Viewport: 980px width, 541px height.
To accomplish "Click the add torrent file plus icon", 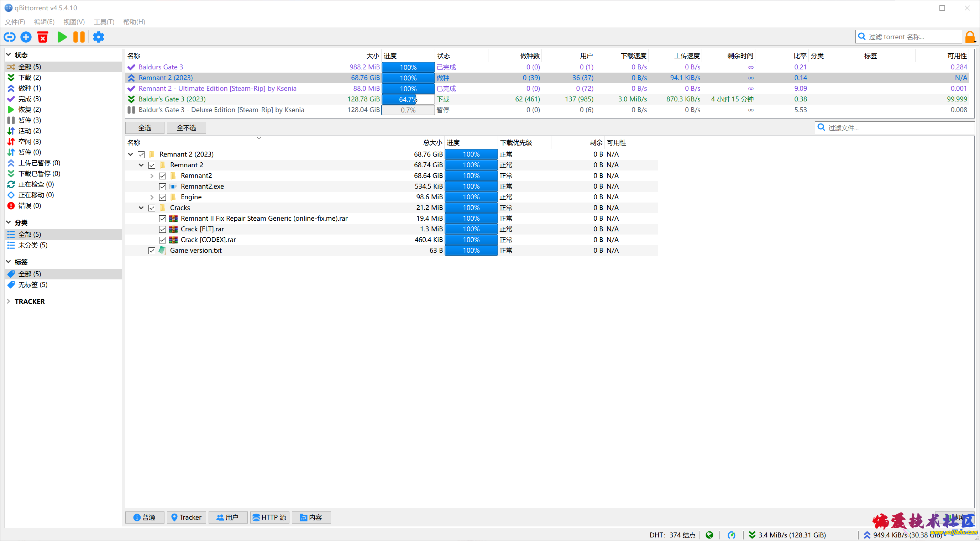I will 26,37.
